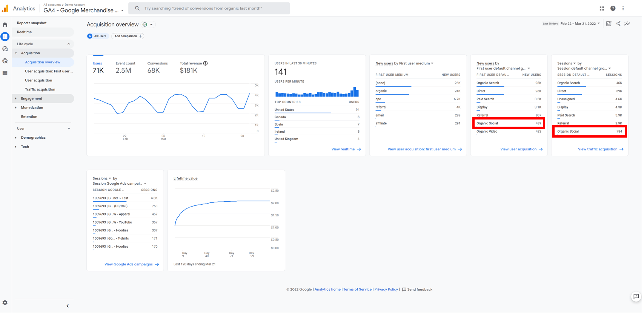The image size is (644, 314).
Task: Open the Home icon in left rail
Action: pos(5,25)
